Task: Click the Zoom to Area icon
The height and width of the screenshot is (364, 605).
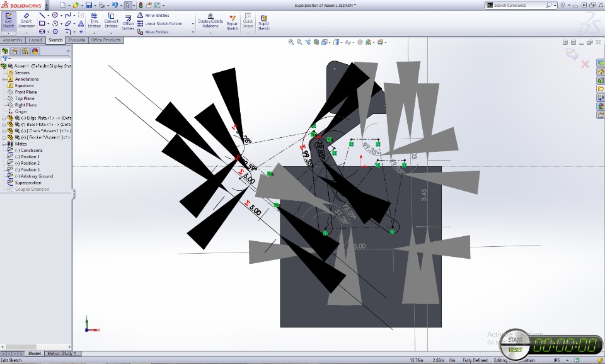Action: (x=299, y=42)
